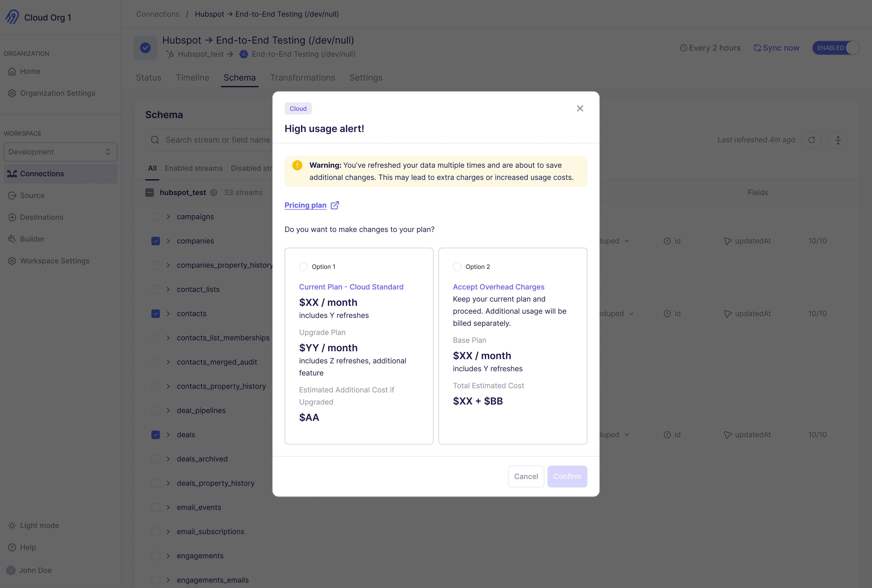Click the expand/collapse all streams icon

click(838, 140)
